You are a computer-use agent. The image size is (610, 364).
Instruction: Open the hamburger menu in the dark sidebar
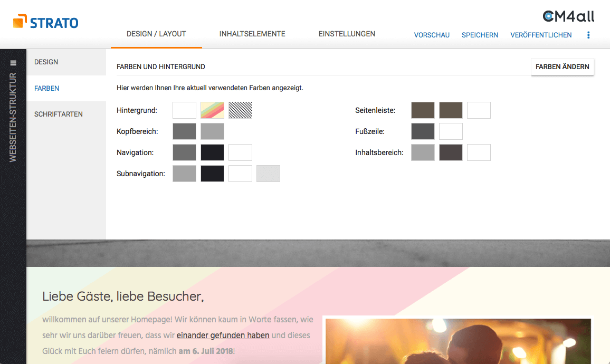tap(13, 63)
